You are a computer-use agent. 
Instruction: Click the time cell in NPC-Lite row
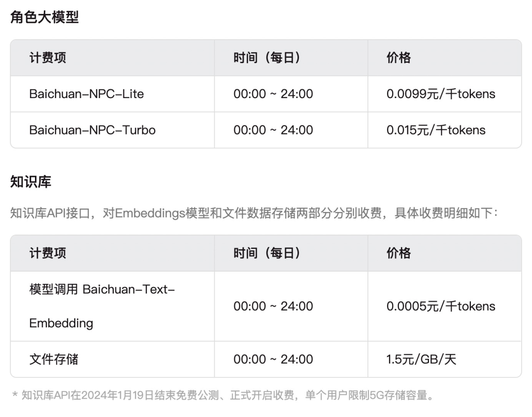click(x=291, y=94)
